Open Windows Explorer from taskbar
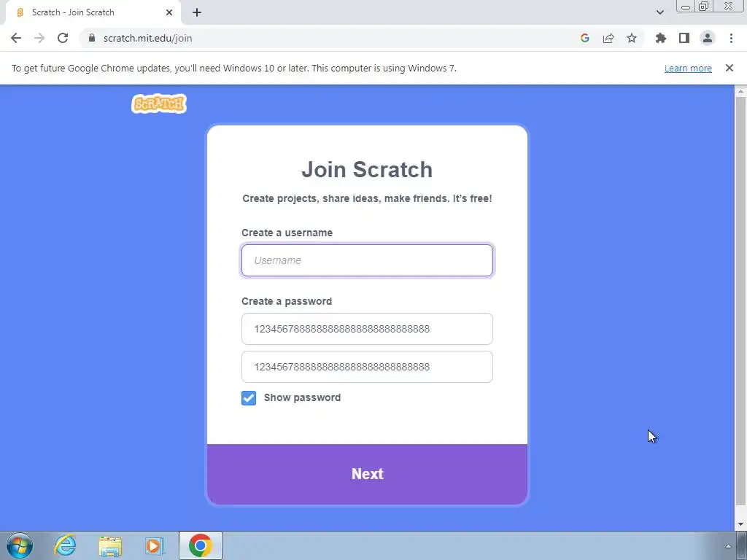This screenshot has height=560, width=747. [x=111, y=545]
